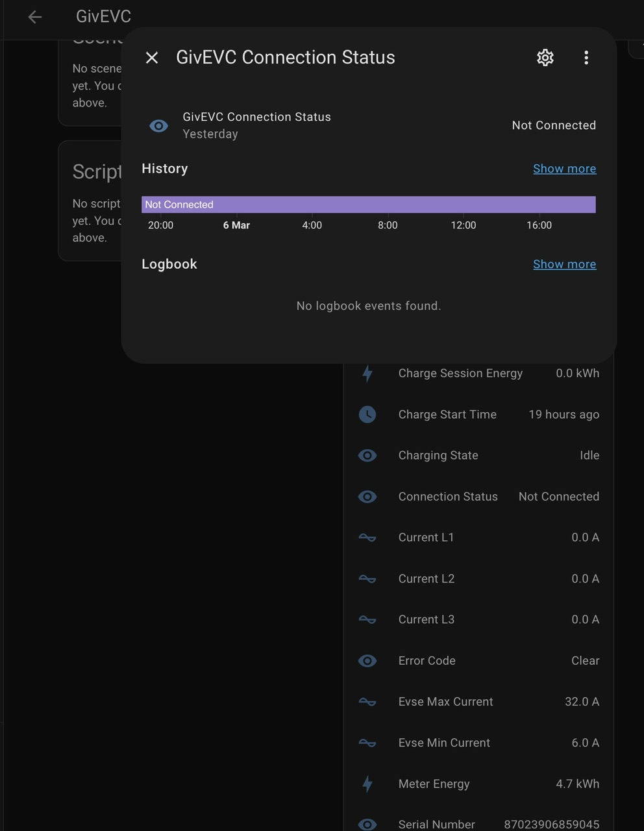The height and width of the screenshot is (831, 644).
Task: Click the Serial Number eye icon
Action: (367, 825)
